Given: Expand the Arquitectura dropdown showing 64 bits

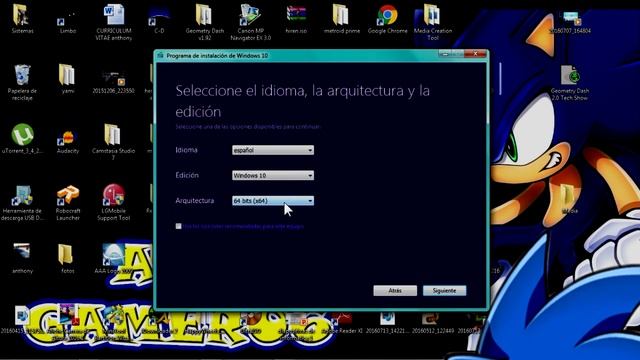Looking at the screenshot, I should (x=273, y=201).
